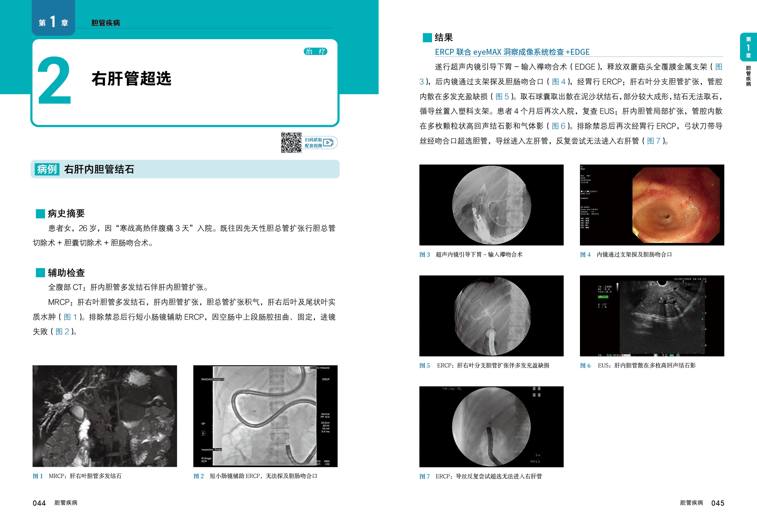Click the teal square before 结果
The width and height of the screenshot is (757, 532).
pyautogui.click(x=427, y=37)
